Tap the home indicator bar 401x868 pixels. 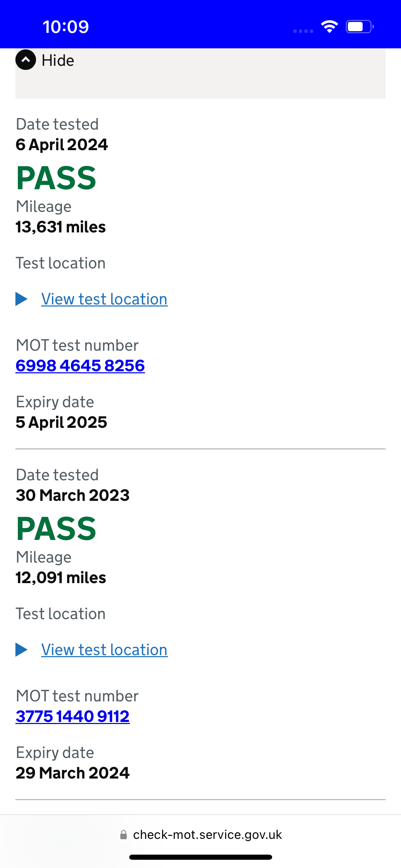coord(200,857)
